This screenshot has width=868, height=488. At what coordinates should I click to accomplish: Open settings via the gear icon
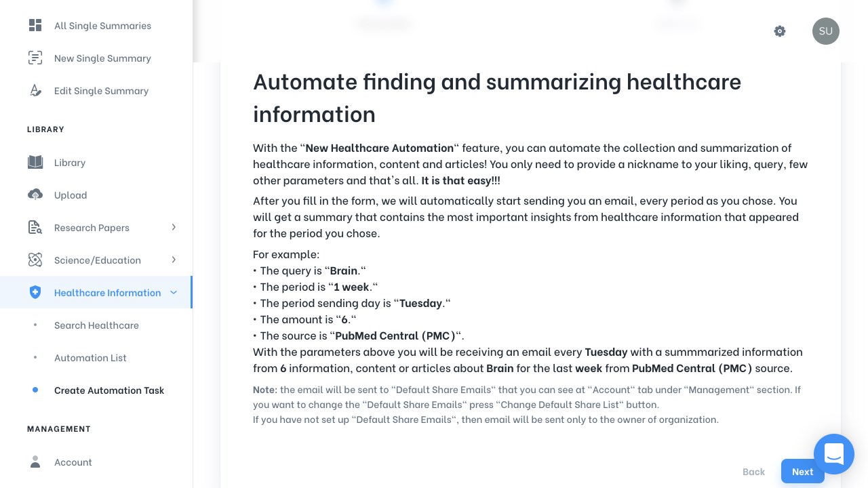tap(780, 31)
